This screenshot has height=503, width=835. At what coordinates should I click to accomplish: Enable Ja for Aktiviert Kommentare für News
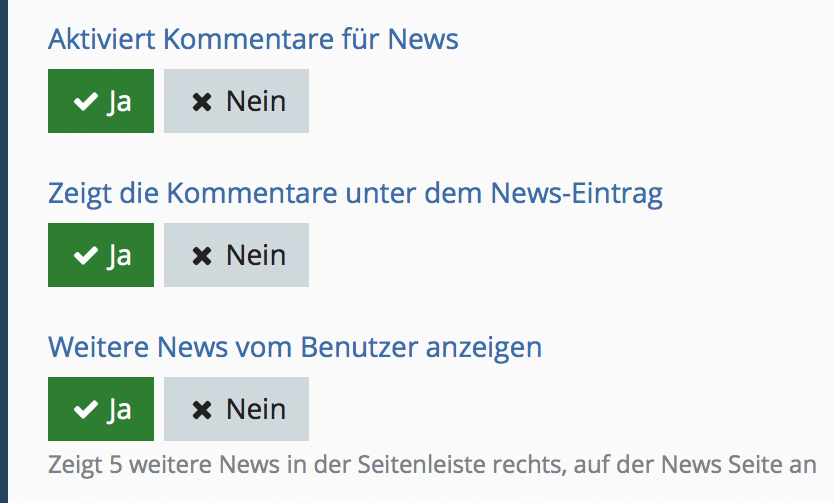pos(101,101)
